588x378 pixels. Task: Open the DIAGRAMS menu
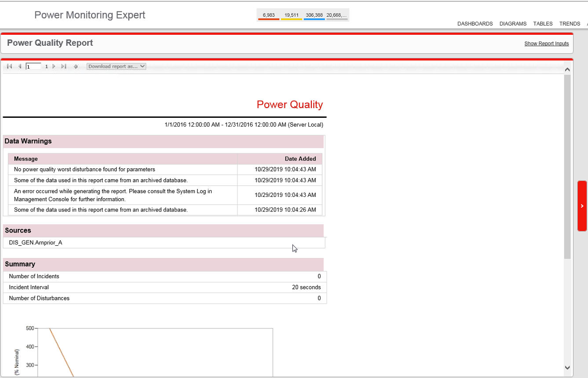click(x=513, y=24)
